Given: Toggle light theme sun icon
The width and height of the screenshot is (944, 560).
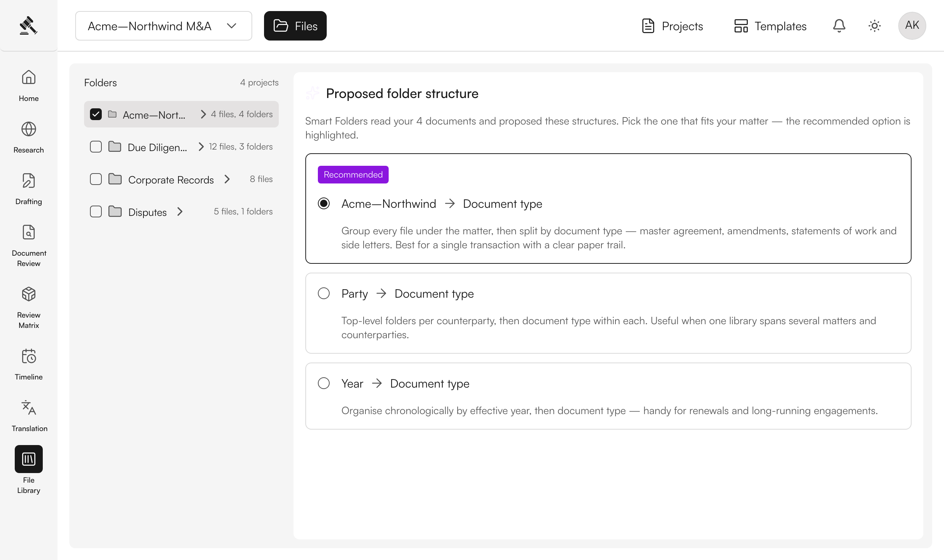Looking at the screenshot, I should click(875, 26).
